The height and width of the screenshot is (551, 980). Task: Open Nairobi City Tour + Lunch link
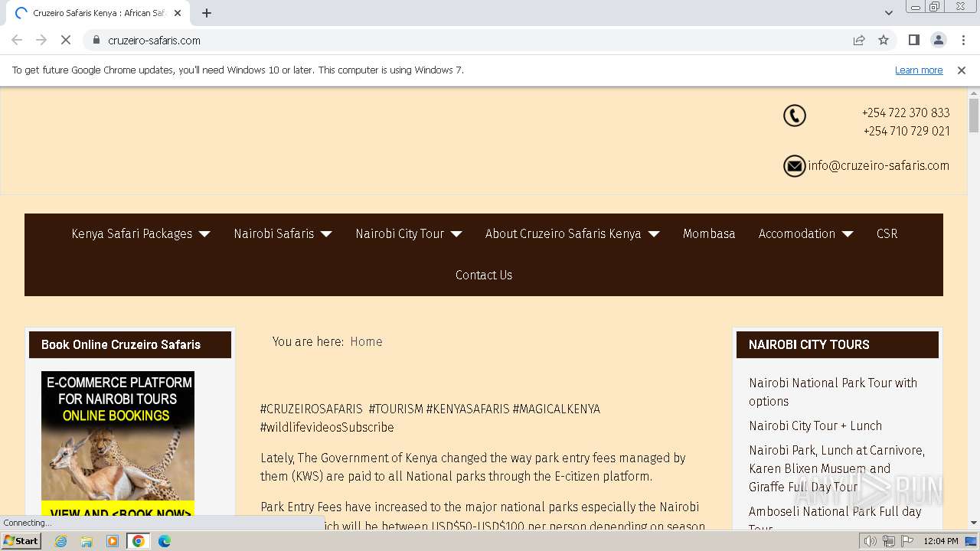click(815, 425)
